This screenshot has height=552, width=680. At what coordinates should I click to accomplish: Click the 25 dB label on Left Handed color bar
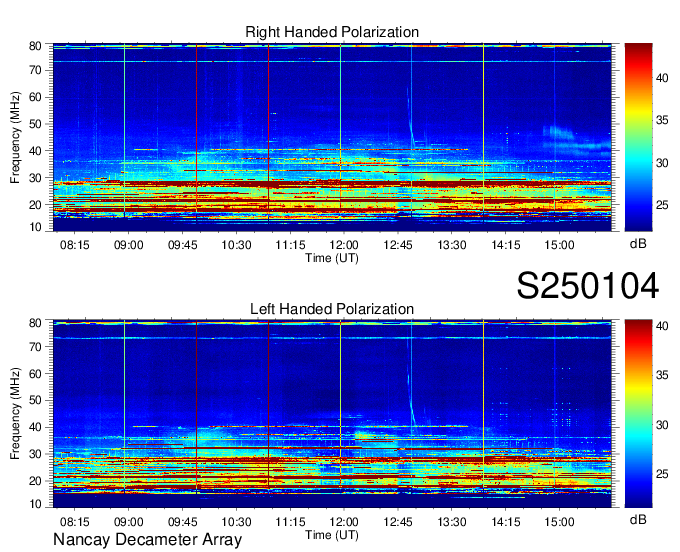(x=662, y=474)
